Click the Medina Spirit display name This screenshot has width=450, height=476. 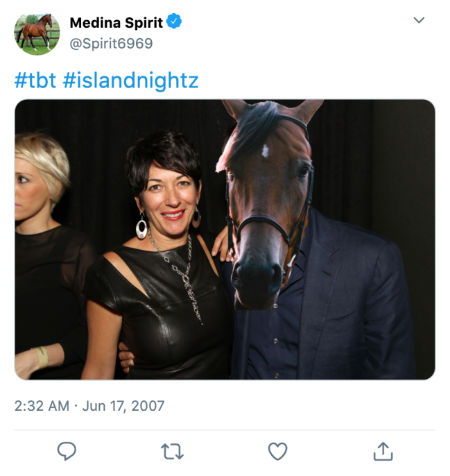click(x=116, y=23)
